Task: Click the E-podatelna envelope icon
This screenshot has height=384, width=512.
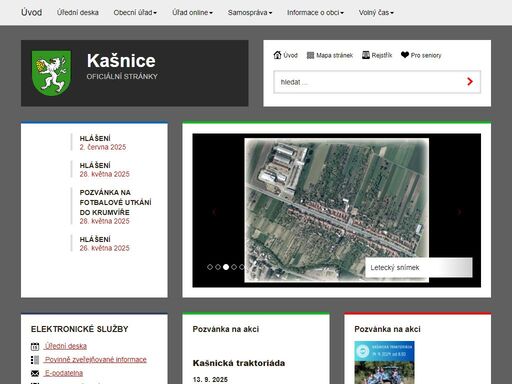Action: 35,373
